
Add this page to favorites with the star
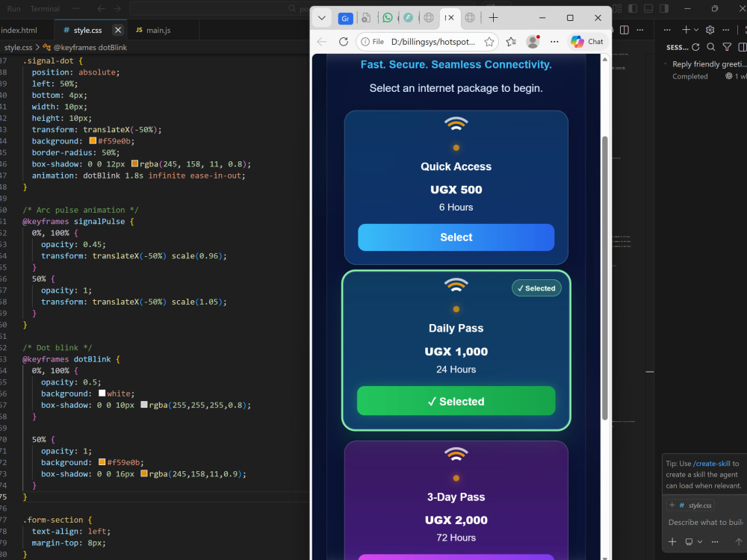point(489,42)
